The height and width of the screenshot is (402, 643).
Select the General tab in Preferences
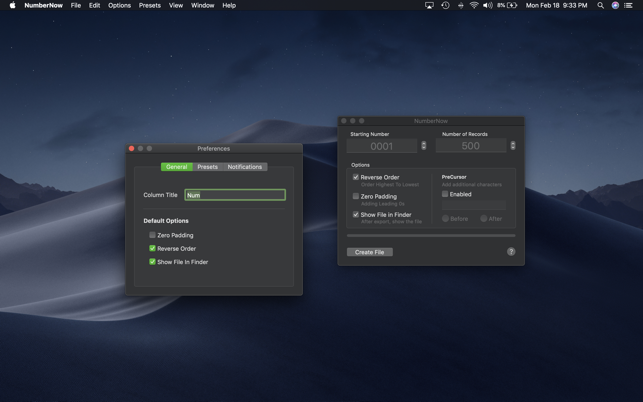[x=177, y=167]
